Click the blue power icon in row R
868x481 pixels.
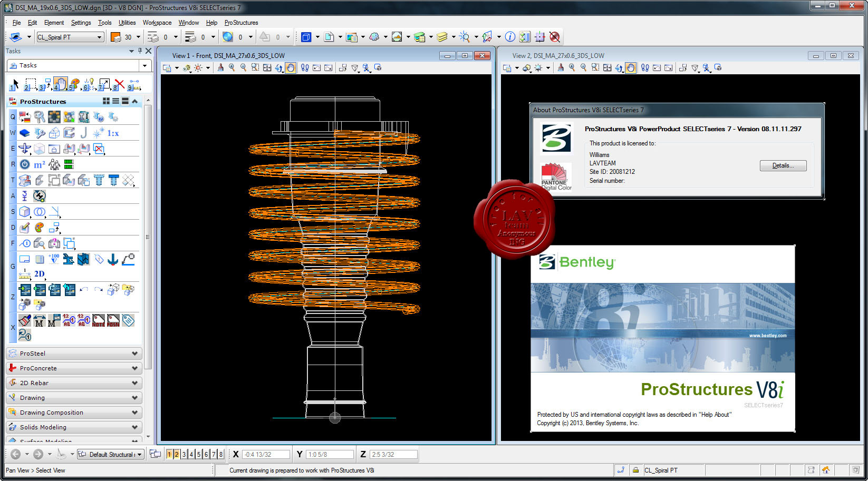coord(25,164)
